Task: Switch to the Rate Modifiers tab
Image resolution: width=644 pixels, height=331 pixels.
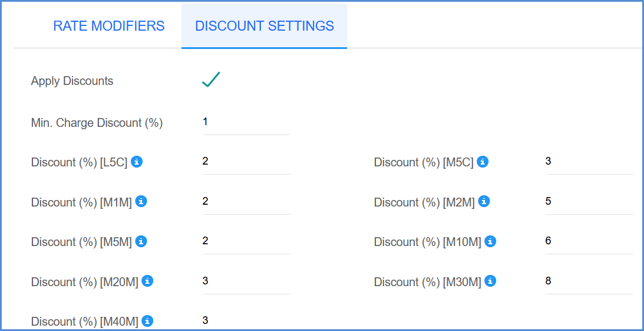Action: click(109, 26)
